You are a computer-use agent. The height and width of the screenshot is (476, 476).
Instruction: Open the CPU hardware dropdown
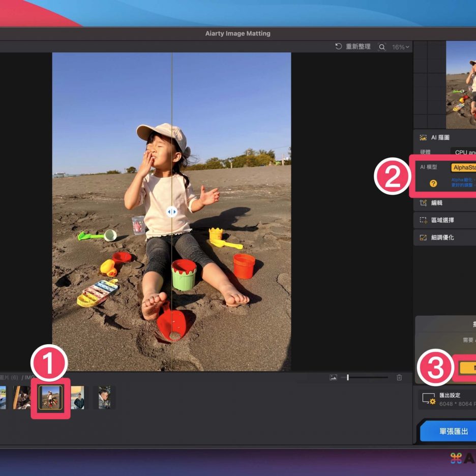464,152
